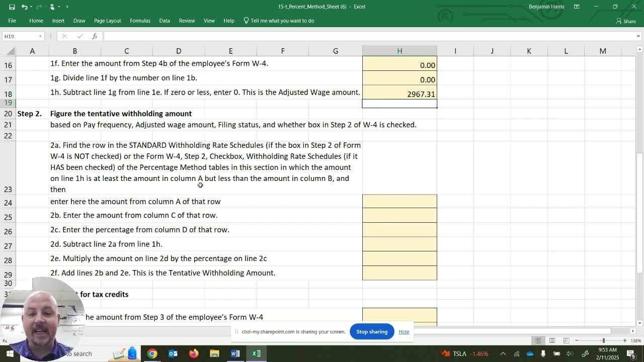
Task: Click the Stop sharing button
Action: click(372, 332)
